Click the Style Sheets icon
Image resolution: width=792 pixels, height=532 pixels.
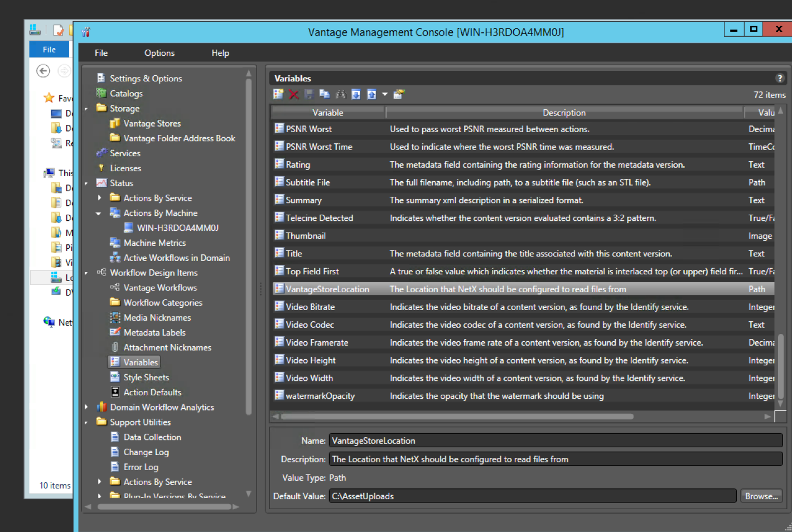tap(115, 377)
